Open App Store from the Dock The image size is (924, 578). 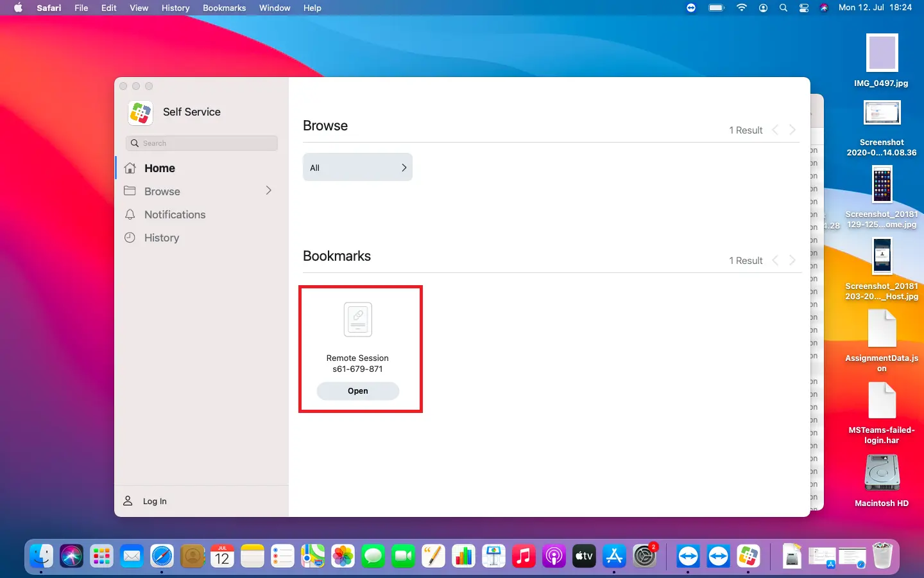tap(614, 556)
